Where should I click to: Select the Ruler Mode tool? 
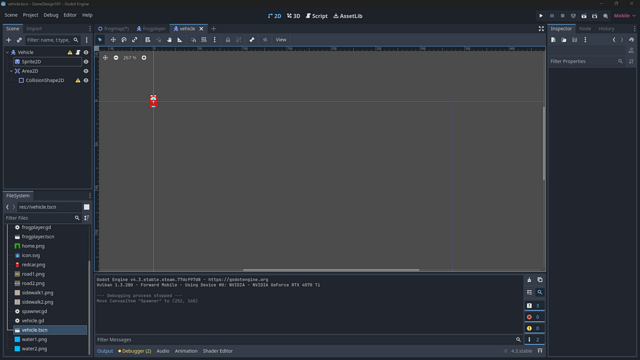pos(180,40)
